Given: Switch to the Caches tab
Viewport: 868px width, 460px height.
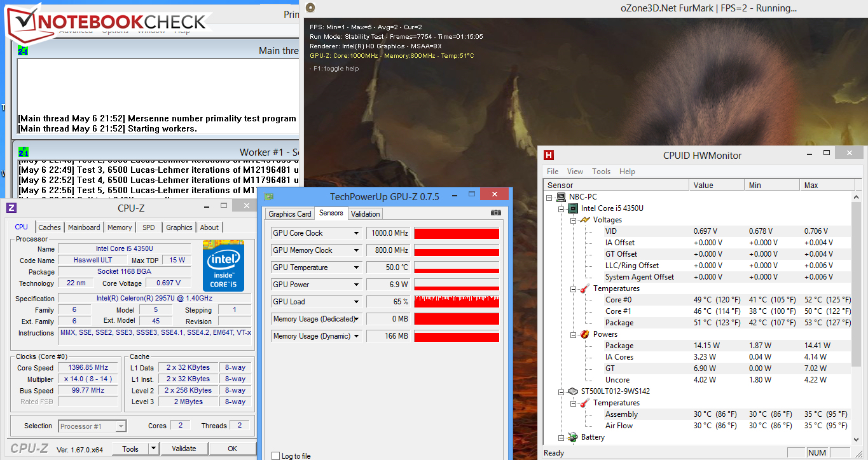Looking at the screenshot, I should pyautogui.click(x=50, y=227).
